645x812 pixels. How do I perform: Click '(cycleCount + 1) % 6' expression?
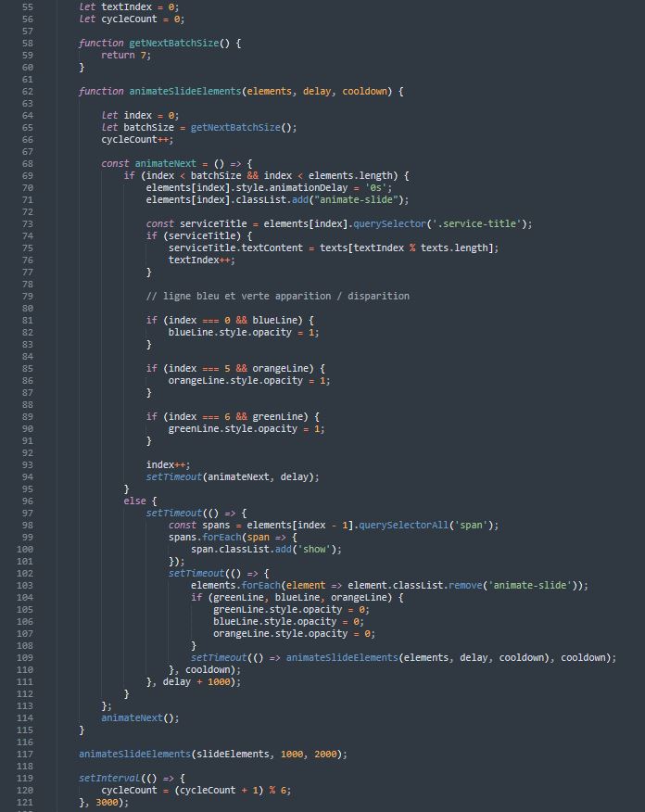230,791
